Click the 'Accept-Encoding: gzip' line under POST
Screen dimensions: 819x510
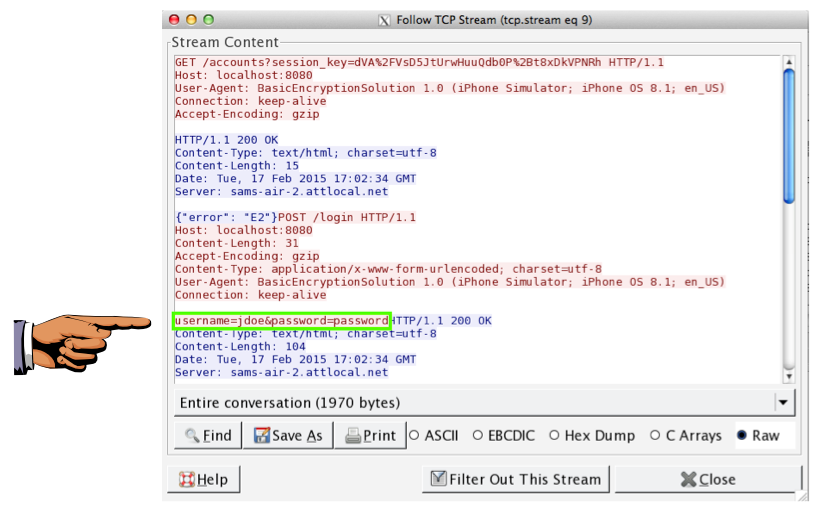(247, 256)
